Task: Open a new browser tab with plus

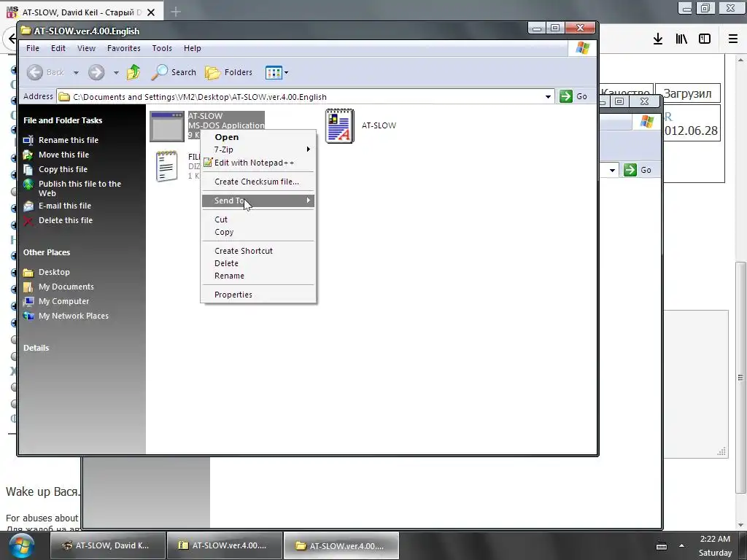Action: coord(176,12)
